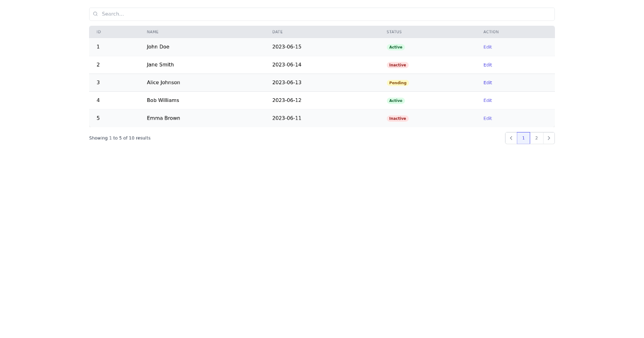Click the ACTION column header
644x338 pixels.
(x=491, y=32)
